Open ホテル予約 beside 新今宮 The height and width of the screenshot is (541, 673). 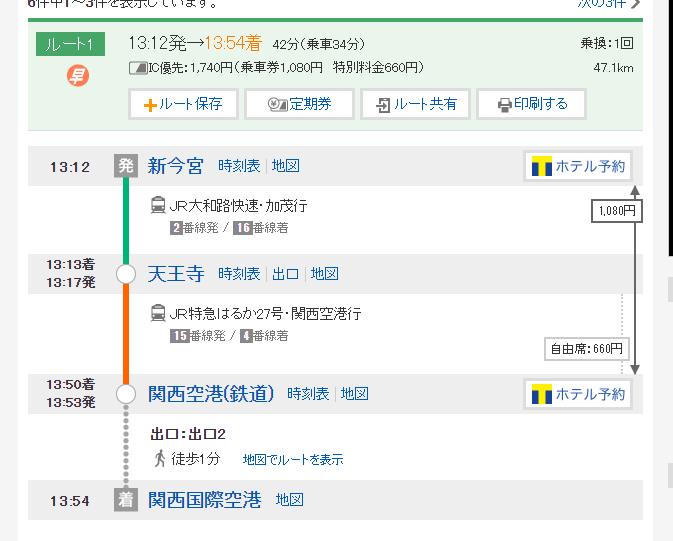coord(579,166)
